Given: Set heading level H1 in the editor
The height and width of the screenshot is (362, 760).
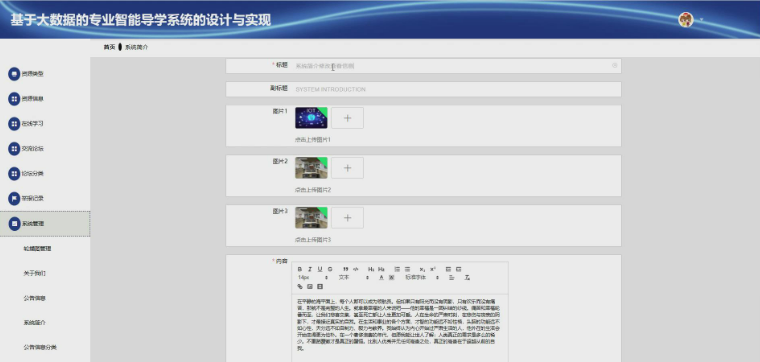Looking at the screenshot, I should coord(371,269).
